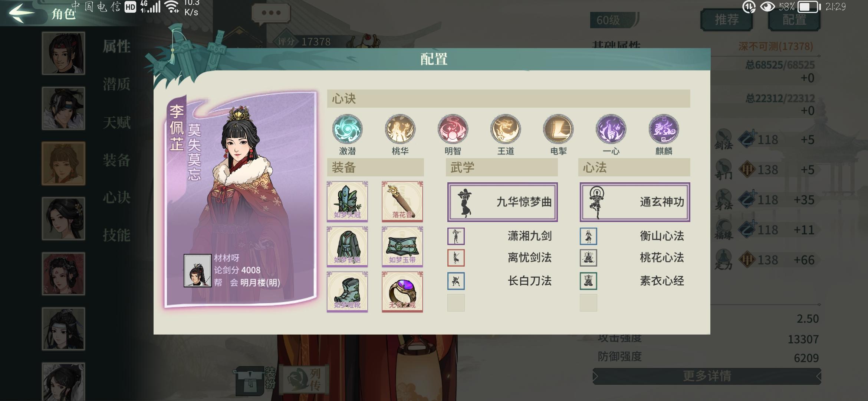Choose the 王道 dragon icon
868x401 pixels.
[505, 129]
